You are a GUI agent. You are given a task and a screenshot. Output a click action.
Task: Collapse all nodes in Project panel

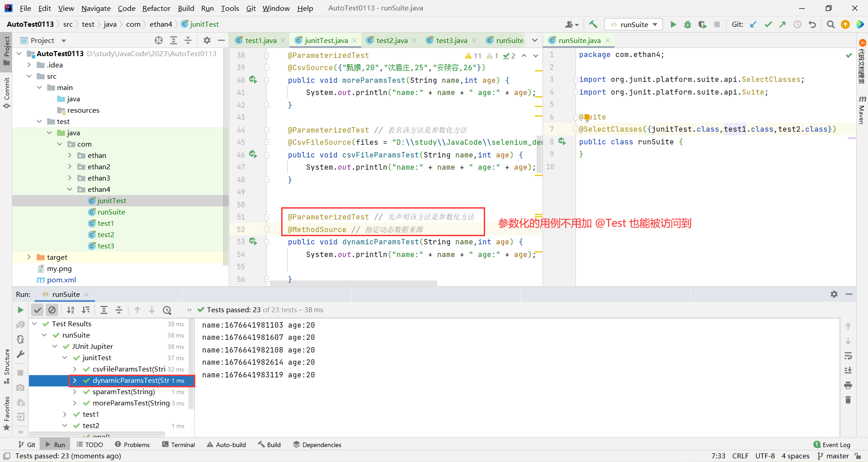(188, 40)
